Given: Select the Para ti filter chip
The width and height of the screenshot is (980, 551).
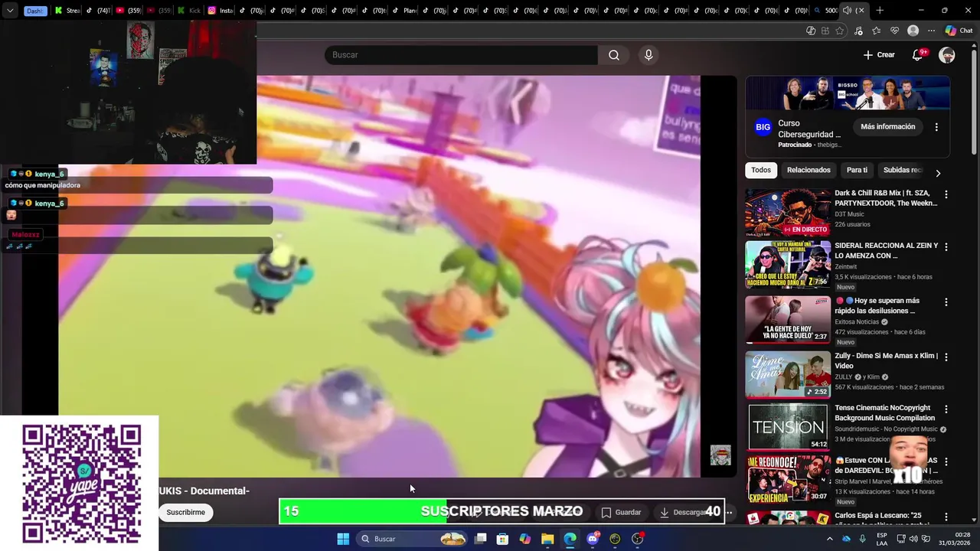Looking at the screenshot, I should click(x=857, y=170).
